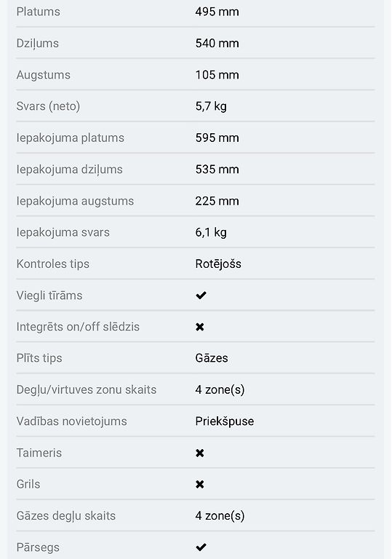The image size is (392, 559).
Task: Click the Dziļums 540 mm value
Action: coord(217,43)
